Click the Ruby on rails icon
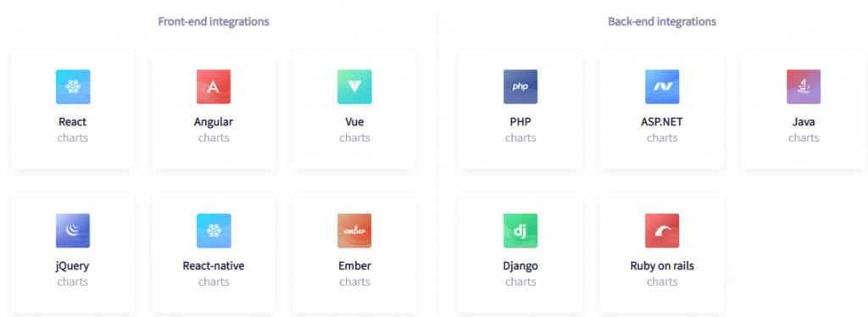Image resolution: width=868 pixels, height=317 pixels. click(x=662, y=231)
